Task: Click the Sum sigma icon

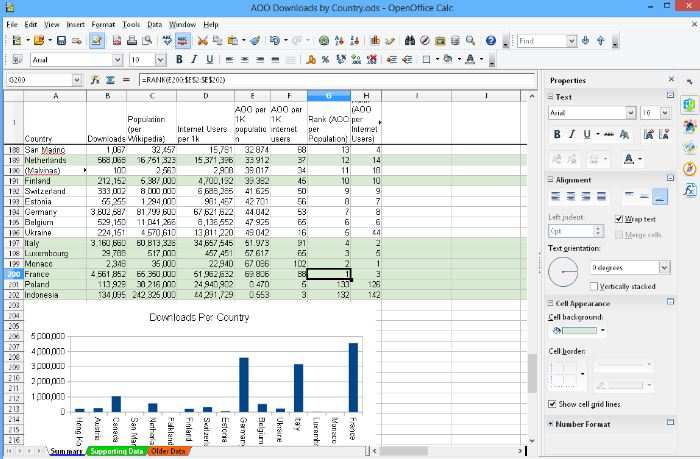Action: pyautogui.click(x=110, y=80)
